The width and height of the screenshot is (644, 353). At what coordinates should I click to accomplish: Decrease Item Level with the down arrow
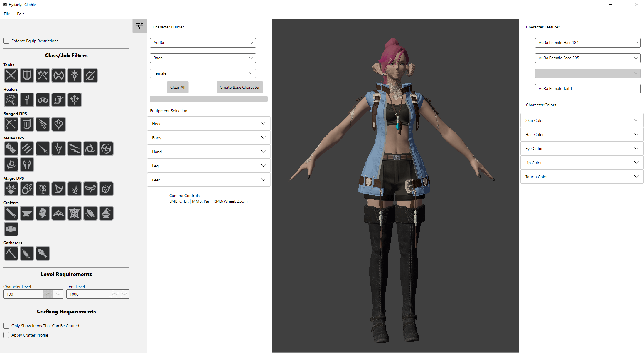124,294
